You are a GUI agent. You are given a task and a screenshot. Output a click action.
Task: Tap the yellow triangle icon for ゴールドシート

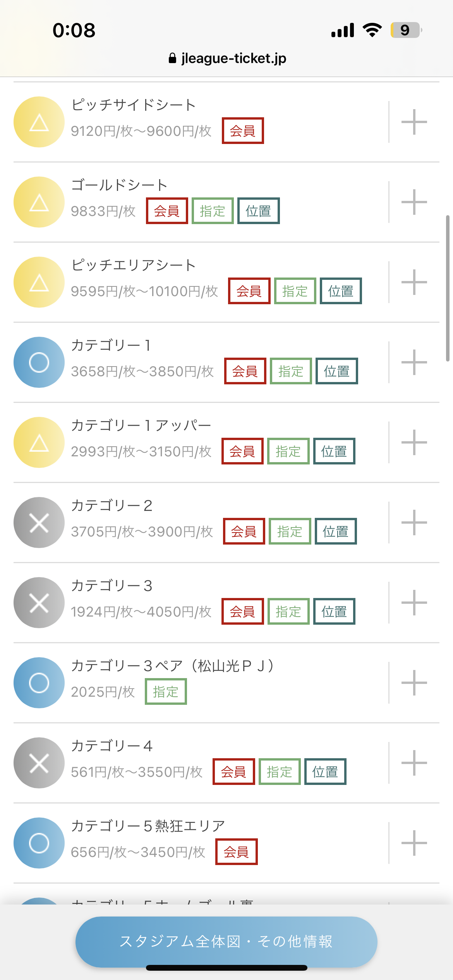coord(39,202)
